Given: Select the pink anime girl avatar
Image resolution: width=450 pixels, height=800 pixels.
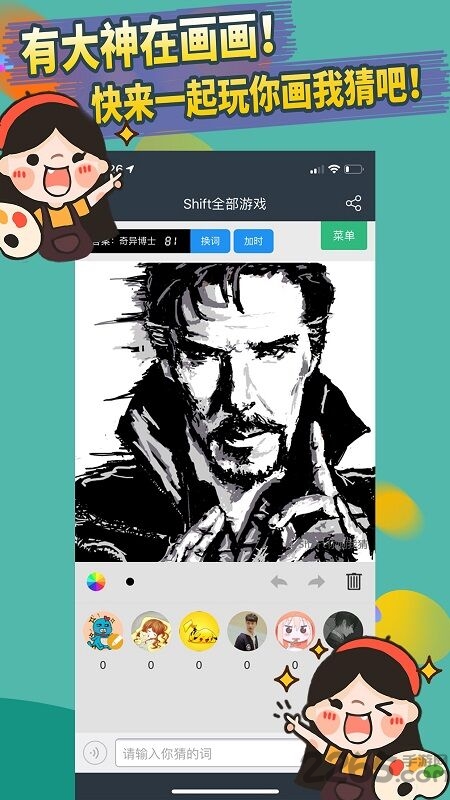Looking at the screenshot, I should tap(295, 631).
